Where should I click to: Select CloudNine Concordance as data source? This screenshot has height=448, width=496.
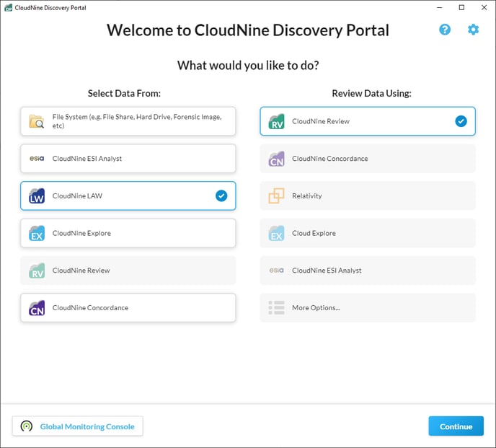128,308
